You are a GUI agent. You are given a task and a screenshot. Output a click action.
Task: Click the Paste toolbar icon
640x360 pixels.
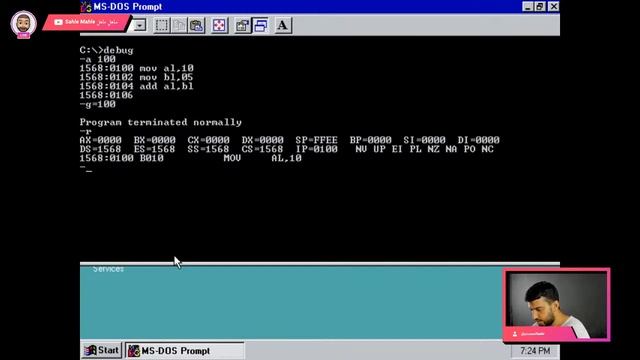click(197, 25)
